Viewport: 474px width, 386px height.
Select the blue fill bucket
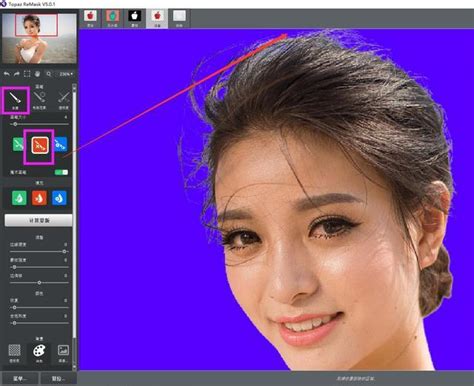click(59, 198)
